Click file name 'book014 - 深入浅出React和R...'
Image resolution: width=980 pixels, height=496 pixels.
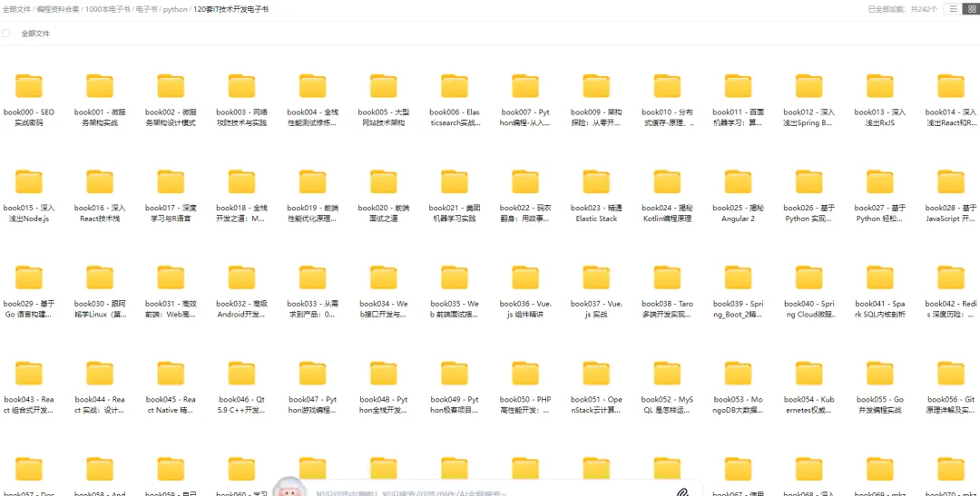[951, 118]
